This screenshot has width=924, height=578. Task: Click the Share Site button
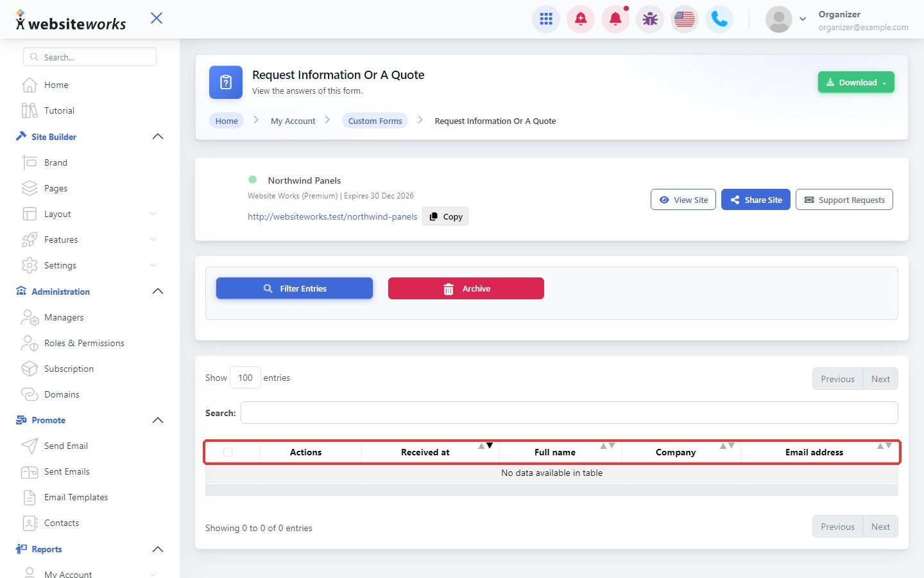click(x=756, y=200)
